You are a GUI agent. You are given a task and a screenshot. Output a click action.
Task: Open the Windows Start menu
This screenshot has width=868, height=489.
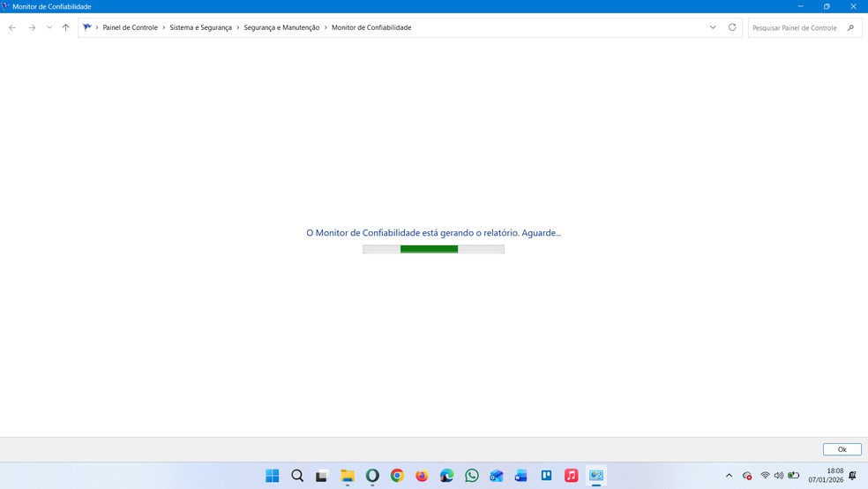273,476
